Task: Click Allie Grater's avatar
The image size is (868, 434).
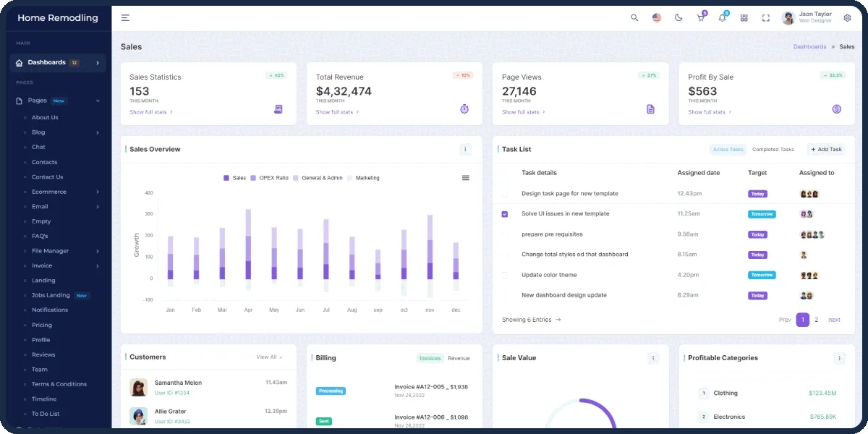Action: point(138,416)
